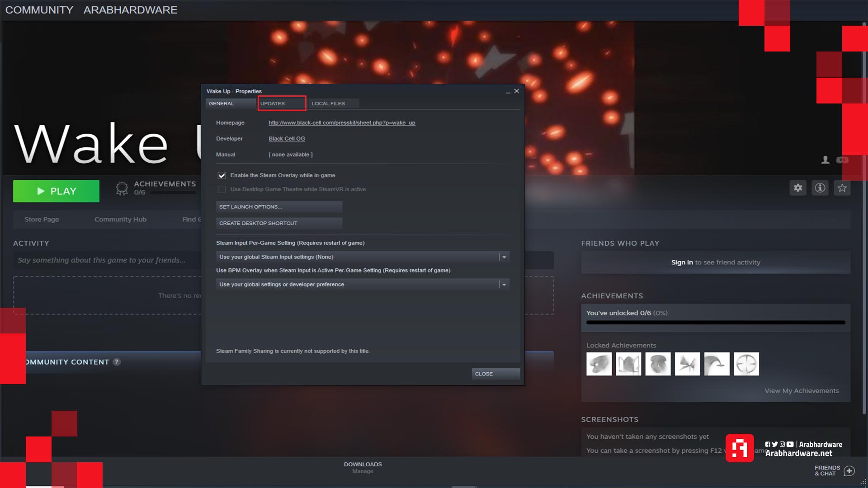
Task: Add game to favorites with star icon
Action: (x=842, y=188)
